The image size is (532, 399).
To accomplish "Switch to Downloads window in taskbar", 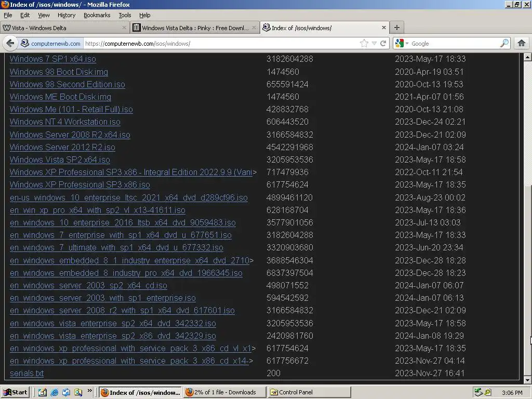I will tap(224, 392).
